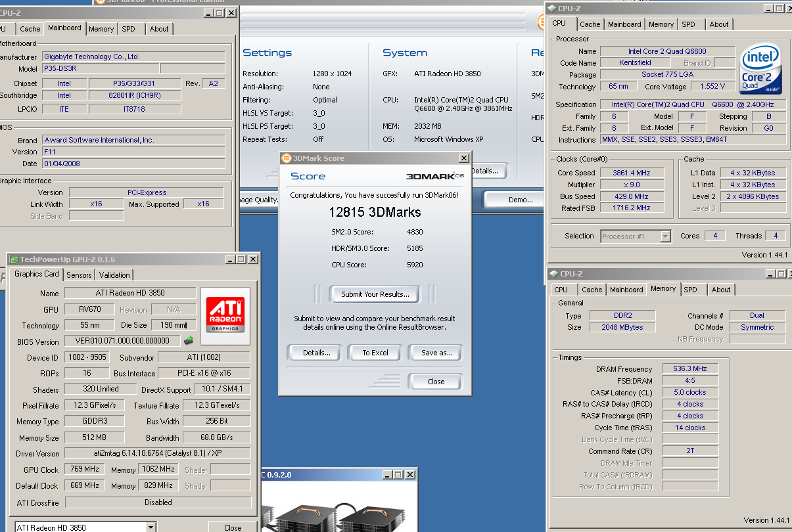792x532 pixels.
Task: Open the About tab in the left CPU-Z window
Action: 159,29
